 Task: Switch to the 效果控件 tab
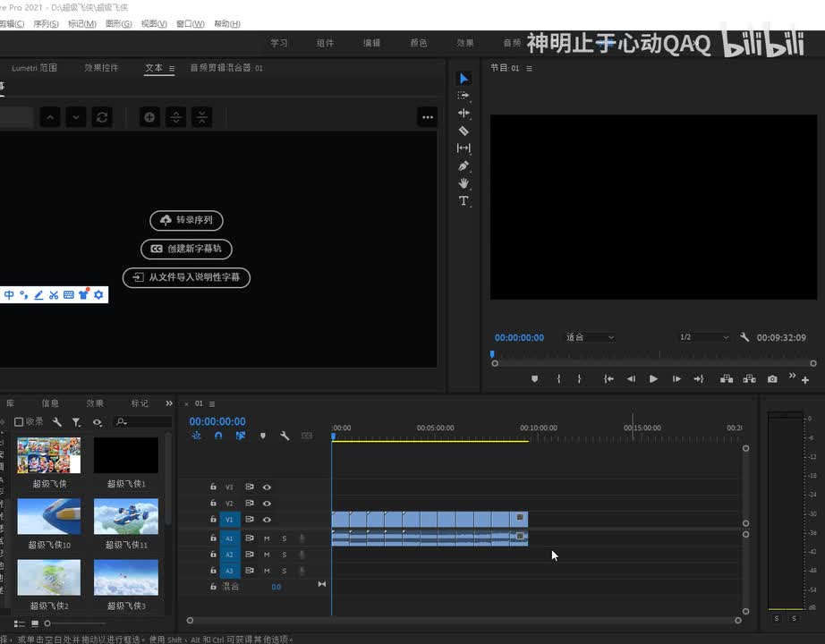click(101, 68)
